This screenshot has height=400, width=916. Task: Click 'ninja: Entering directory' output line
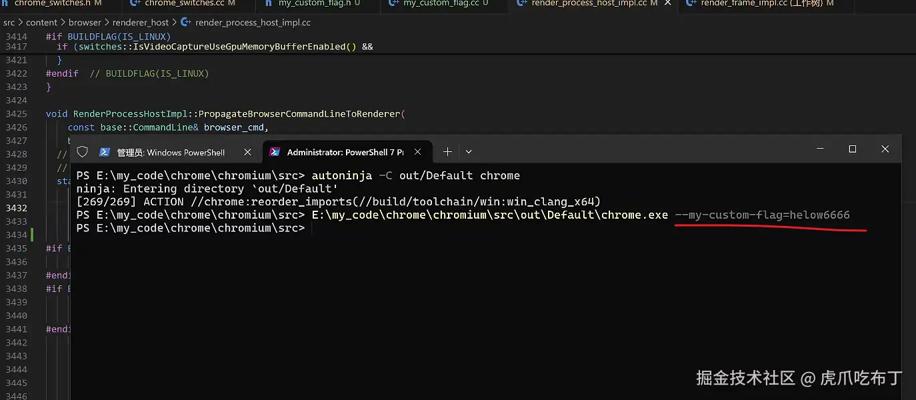click(206, 189)
